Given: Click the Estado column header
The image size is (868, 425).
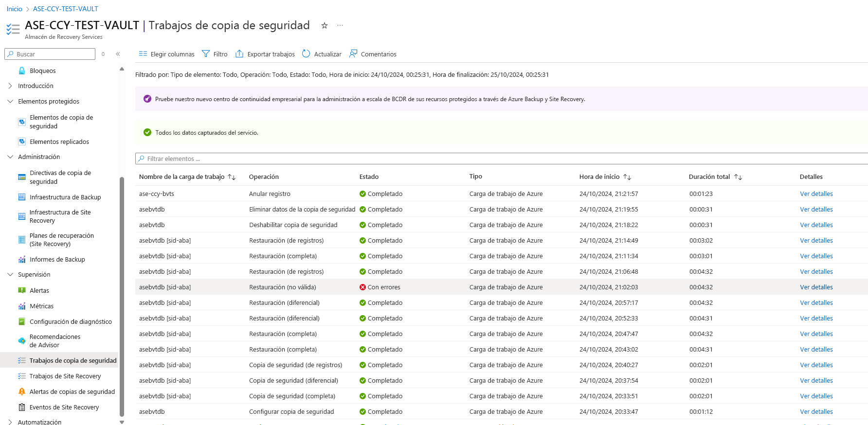Looking at the screenshot, I should click(x=369, y=177).
